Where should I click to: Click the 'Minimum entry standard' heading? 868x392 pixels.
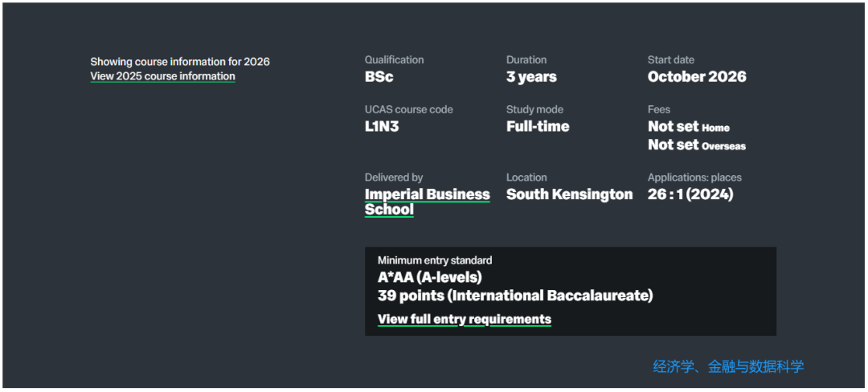(x=434, y=260)
